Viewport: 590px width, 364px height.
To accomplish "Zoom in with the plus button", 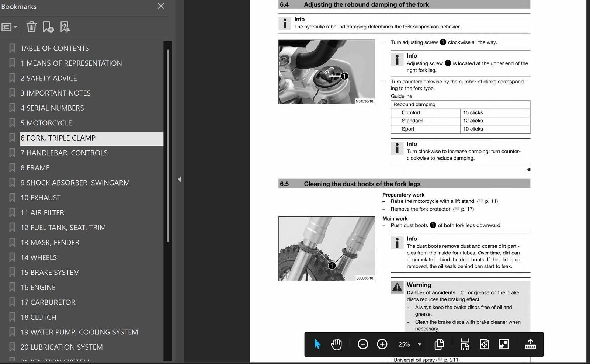I will (x=382, y=344).
